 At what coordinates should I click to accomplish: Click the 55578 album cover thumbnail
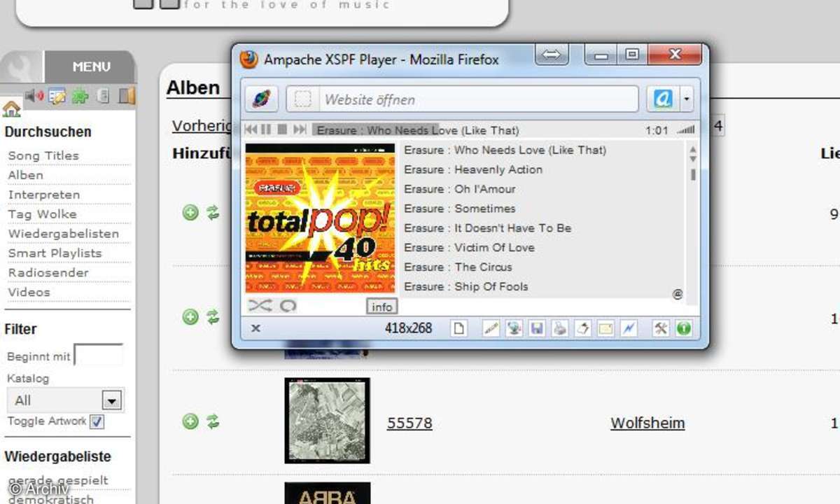pyautogui.click(x=327, y=420)
